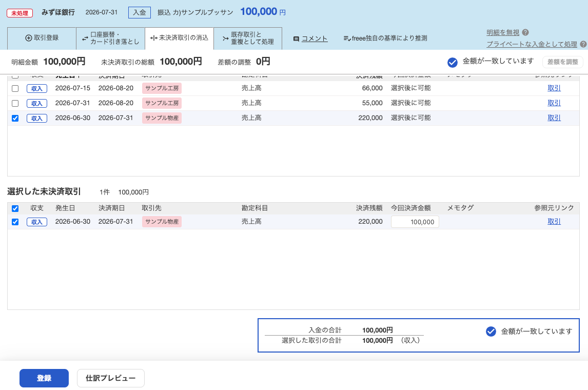The width and height of the screenshot is (588, 390).
Task: Click プライベートな入金として処理 link
Action: pyautogui.click(x=532, y=44)
